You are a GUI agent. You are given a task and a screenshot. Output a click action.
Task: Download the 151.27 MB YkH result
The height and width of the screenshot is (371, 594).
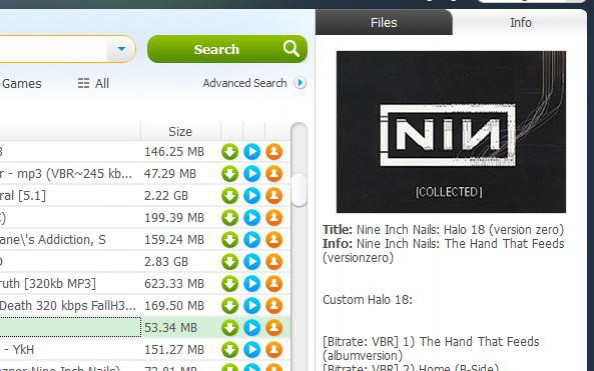[230, 349]
